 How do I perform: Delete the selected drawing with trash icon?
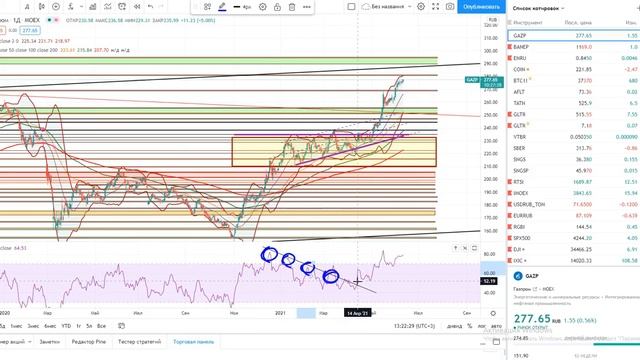(292, 7)
